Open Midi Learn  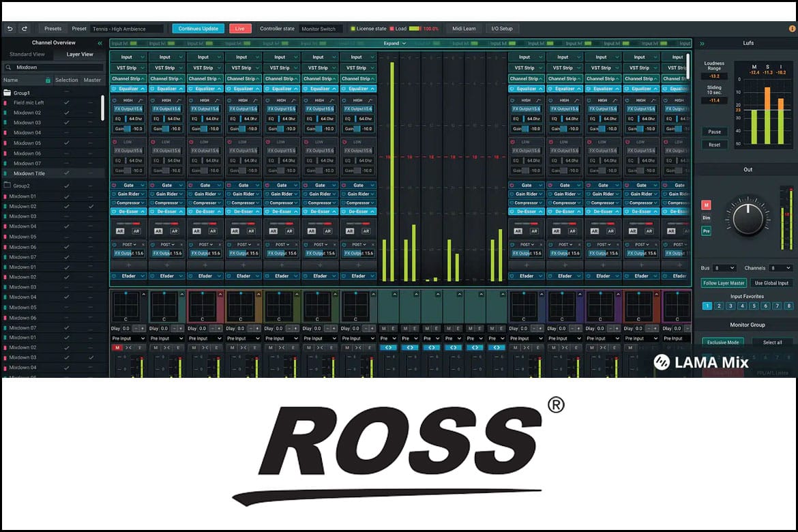[464, 29]
